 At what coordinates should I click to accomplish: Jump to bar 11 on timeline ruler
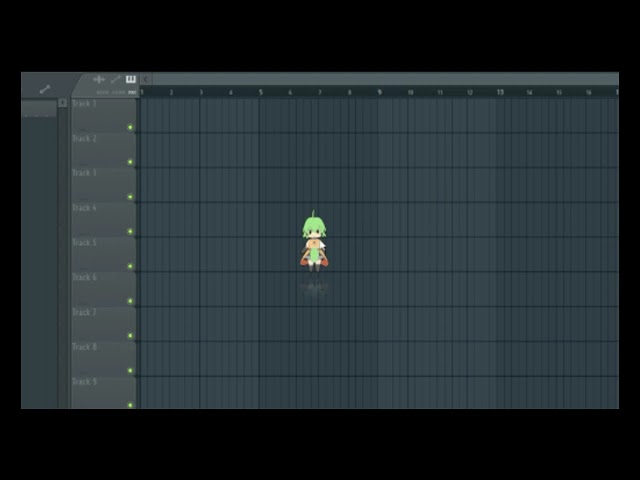click(x=440, y=93)
